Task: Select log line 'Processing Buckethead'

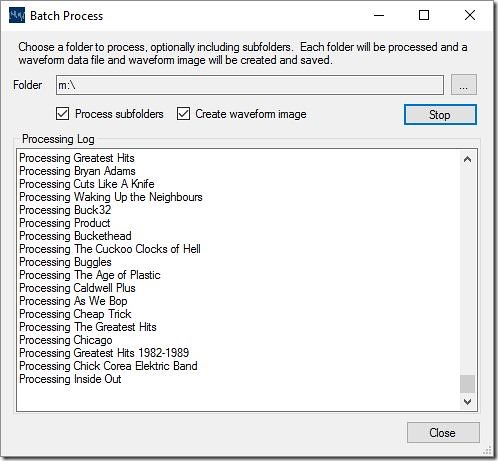Action: [x=75, y=236]
